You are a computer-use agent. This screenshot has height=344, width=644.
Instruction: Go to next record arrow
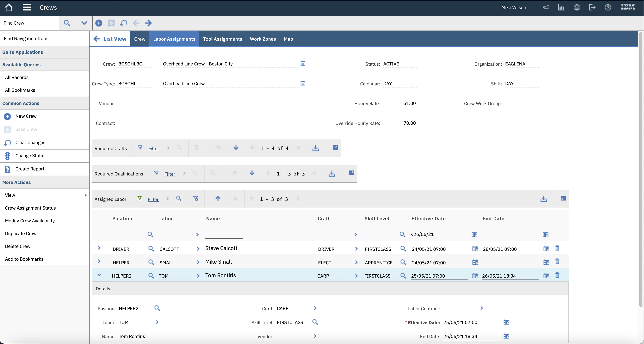(148, 23)
